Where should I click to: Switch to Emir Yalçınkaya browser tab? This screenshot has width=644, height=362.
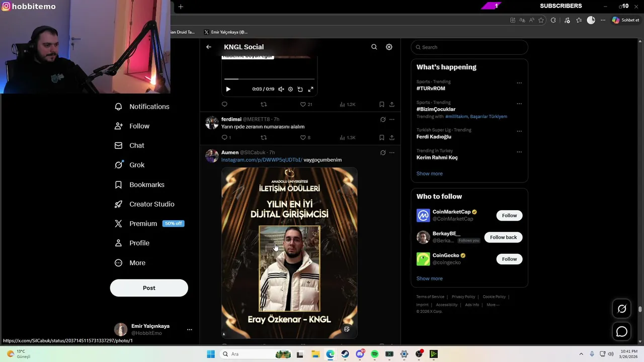pyautogui.click(x=226, y=32)
